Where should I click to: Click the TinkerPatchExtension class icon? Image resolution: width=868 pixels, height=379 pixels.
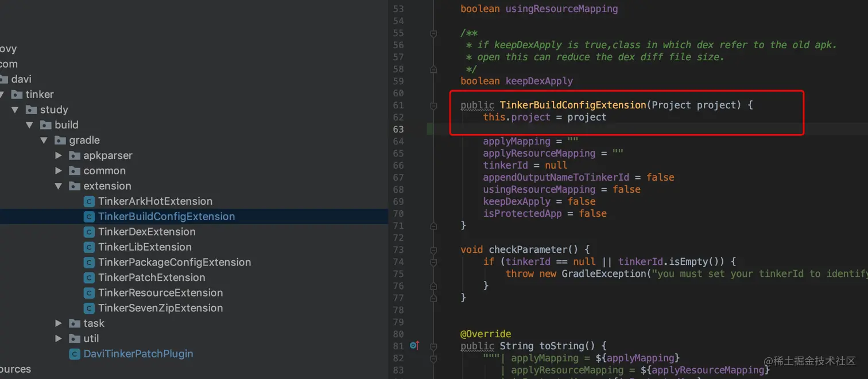(x=89, y=278)
